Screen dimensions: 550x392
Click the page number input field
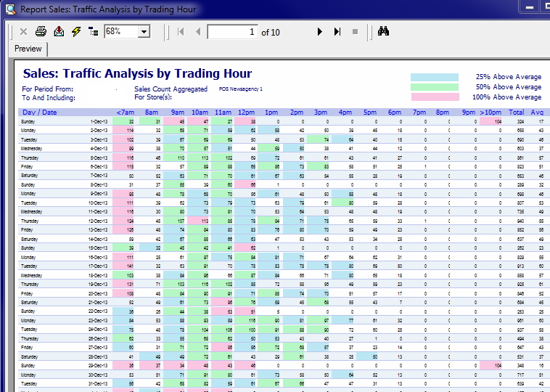click(232, 32)
